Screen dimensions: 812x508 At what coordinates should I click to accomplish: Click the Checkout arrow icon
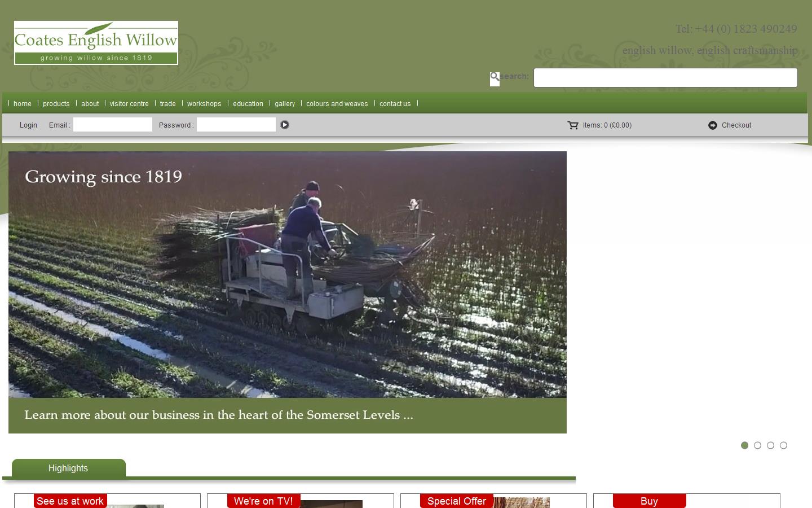(713, 125)
